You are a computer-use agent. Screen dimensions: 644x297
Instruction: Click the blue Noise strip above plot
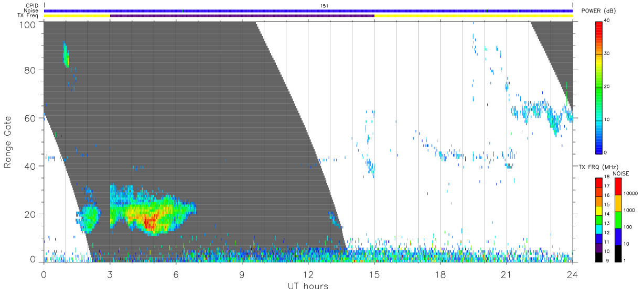point(308,10)
